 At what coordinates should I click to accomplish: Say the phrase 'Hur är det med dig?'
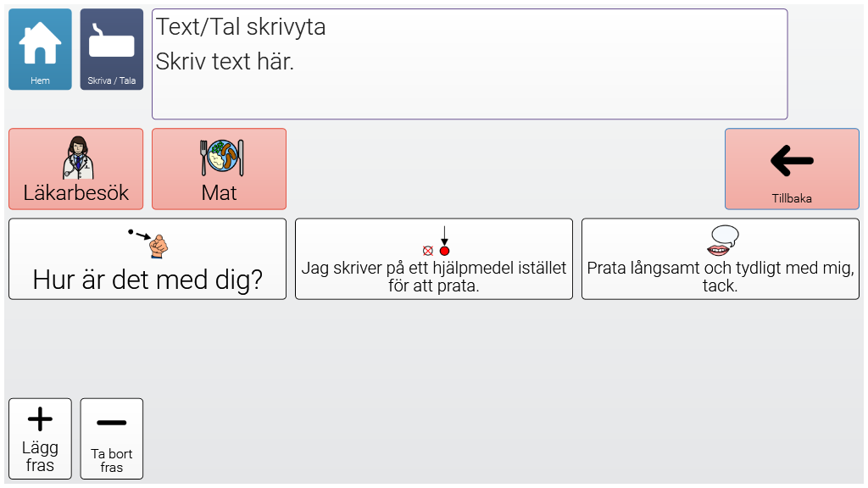[147, 280]
